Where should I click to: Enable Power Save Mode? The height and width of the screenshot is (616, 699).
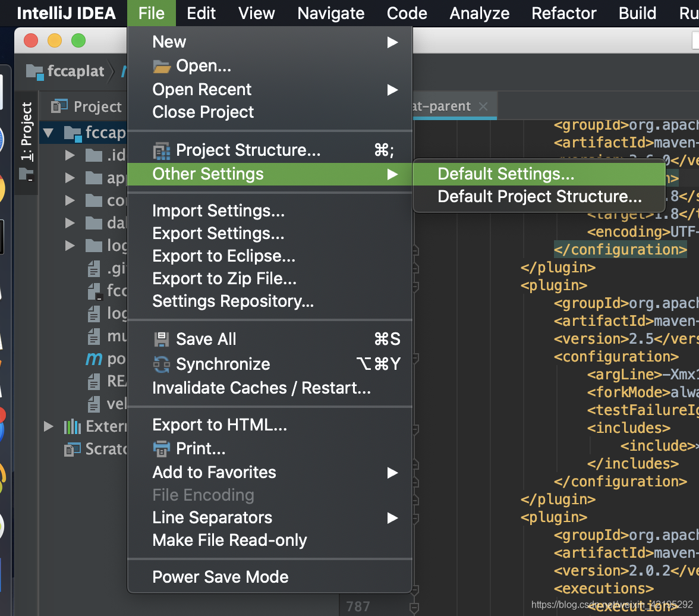coord(221,576)
